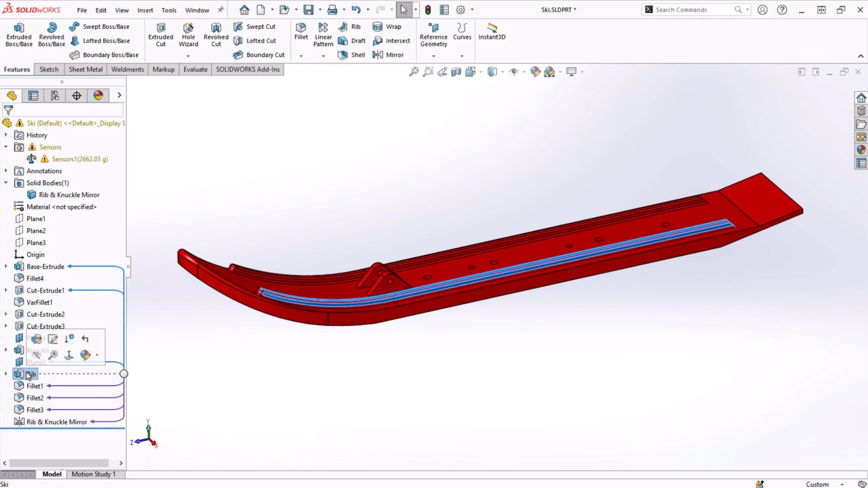Screen dimensions: 868x488
Task: Open the Insert menu
Action: (x=145, y=10)
